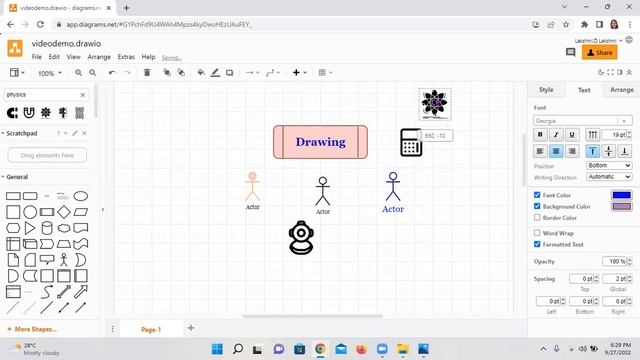This screenshot has width=640, height=360.
Task: Open the comments icon
Action: pyautogui.click(x=571, y=52)
